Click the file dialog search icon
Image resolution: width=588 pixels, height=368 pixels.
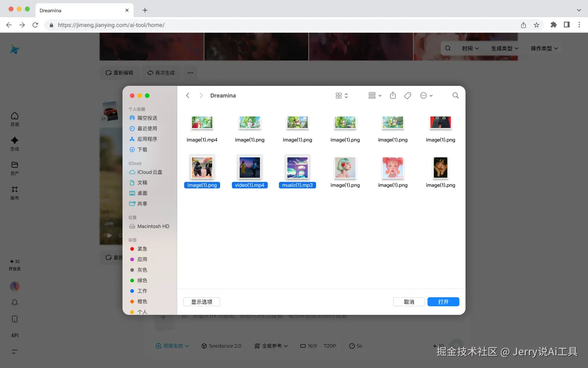pyautogui.click(x=456, y=96)
